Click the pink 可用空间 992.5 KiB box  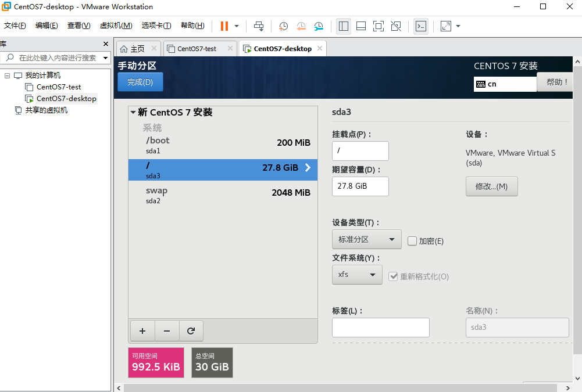[156, 363]
